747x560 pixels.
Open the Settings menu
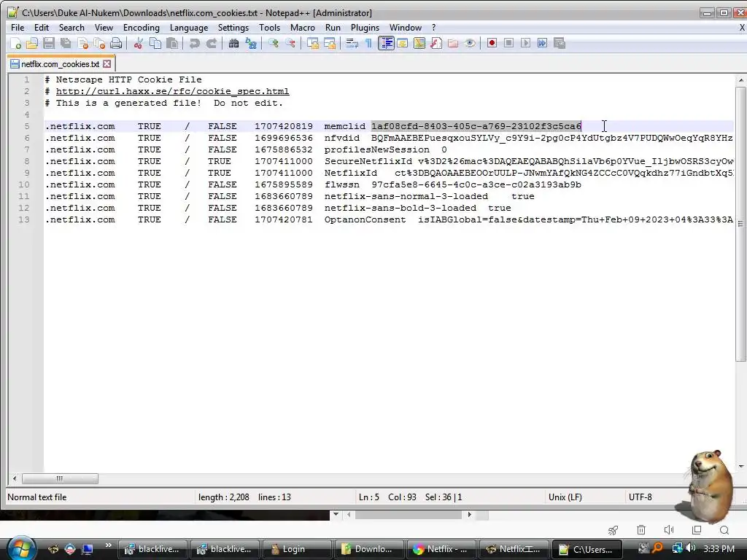tap(233, 28)
